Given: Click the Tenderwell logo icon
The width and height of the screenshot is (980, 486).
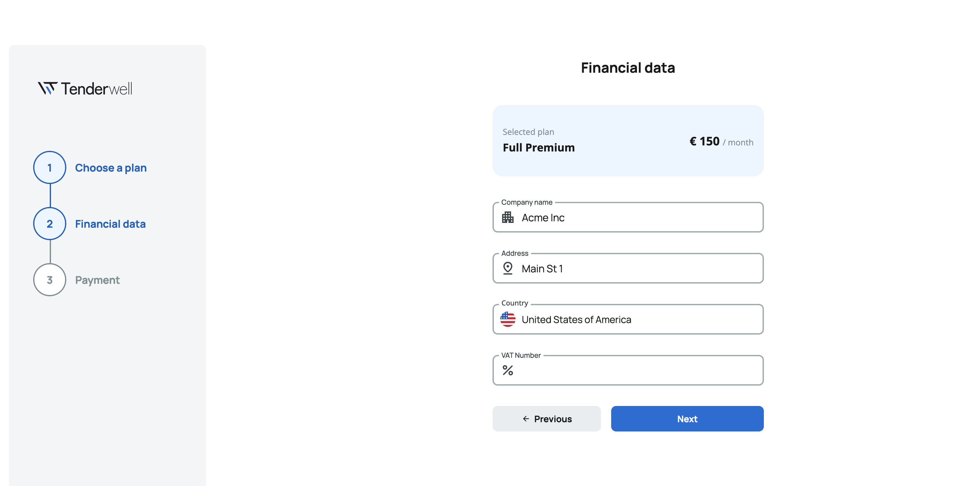Looking at the screenshot, I should (47, 88).
